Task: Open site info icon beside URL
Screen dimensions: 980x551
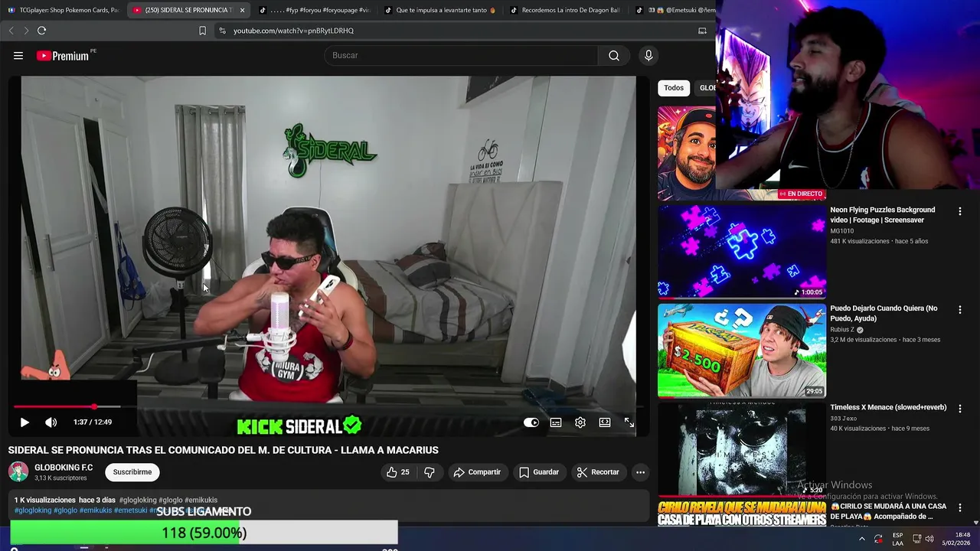Action: (x=222, y=31)
